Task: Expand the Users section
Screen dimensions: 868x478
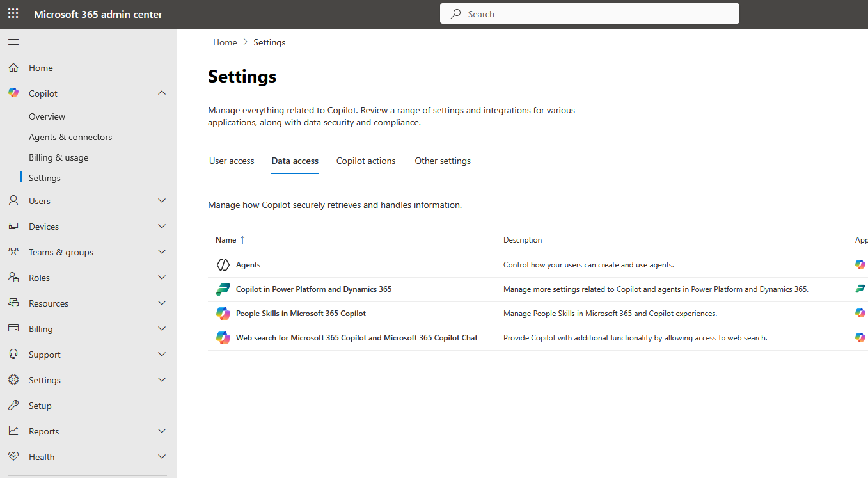Action: pos(162,200)
